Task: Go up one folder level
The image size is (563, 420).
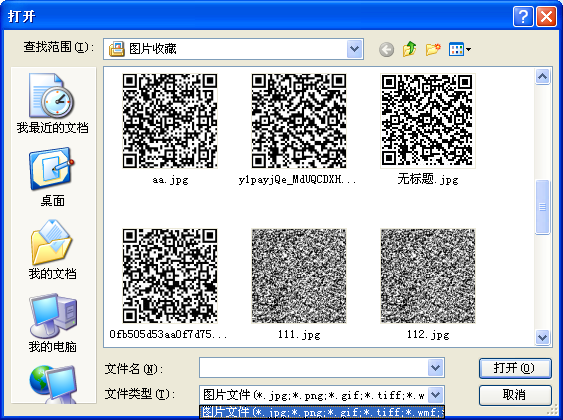Action: pyautogui.click(x=409, y=49)
